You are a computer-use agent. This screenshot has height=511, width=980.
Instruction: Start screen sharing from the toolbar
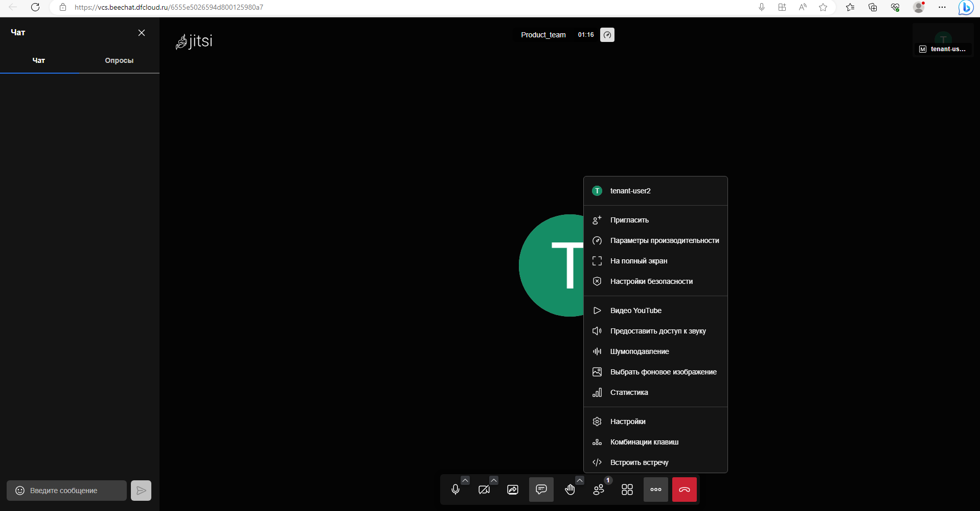click(x=513, y=490)
